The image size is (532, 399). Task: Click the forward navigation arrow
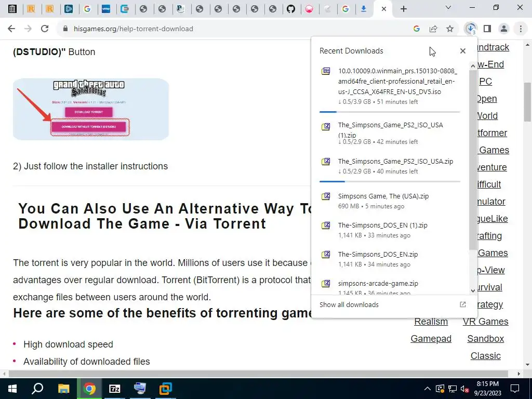(x=28, y=29)
